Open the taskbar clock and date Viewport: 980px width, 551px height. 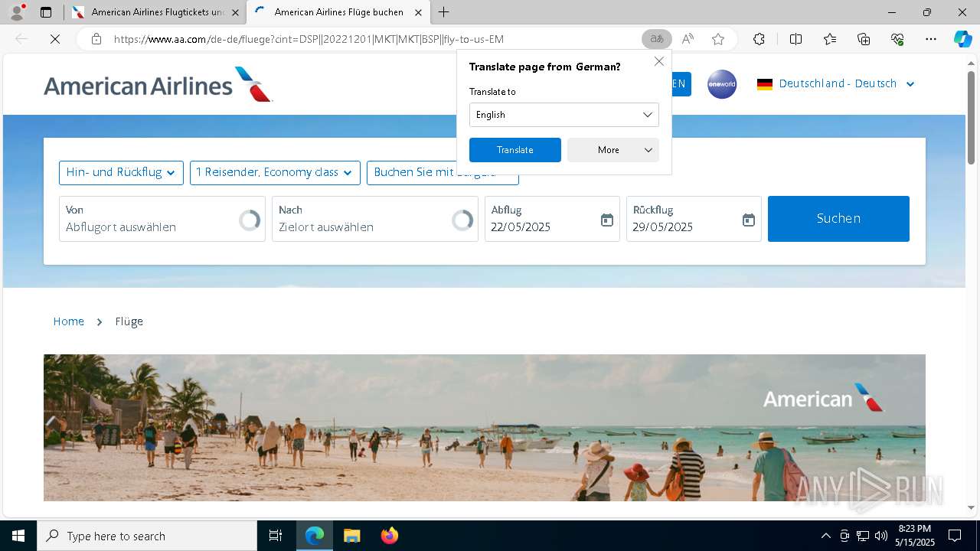(x=914, y=536)
